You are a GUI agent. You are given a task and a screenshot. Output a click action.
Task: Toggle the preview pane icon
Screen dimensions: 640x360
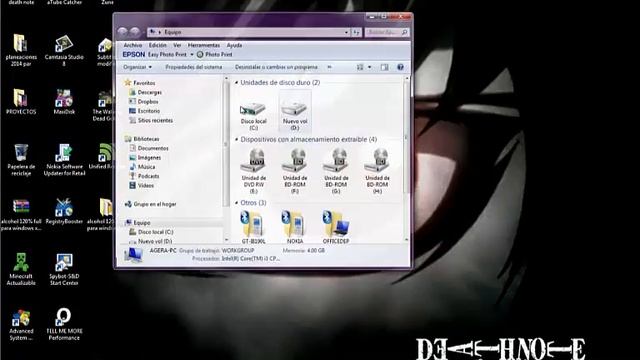point(384,67)
